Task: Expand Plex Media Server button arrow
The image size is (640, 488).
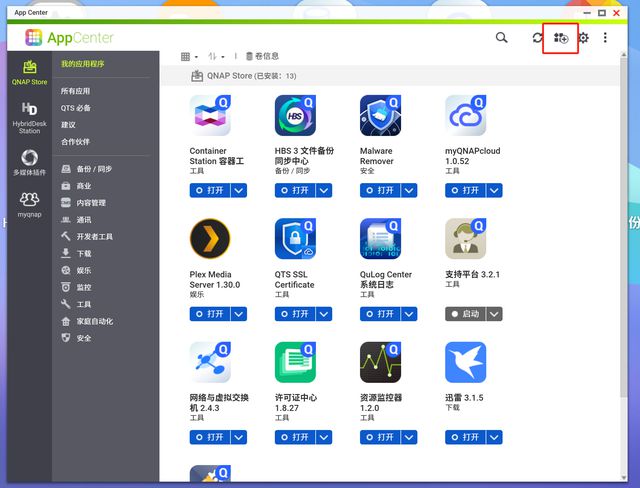Action: (239, 314)
